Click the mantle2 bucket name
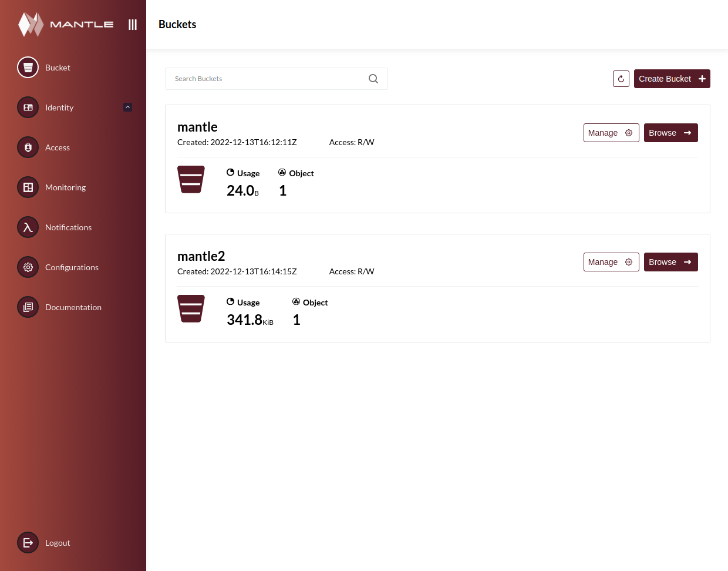 tap(201, 256)
